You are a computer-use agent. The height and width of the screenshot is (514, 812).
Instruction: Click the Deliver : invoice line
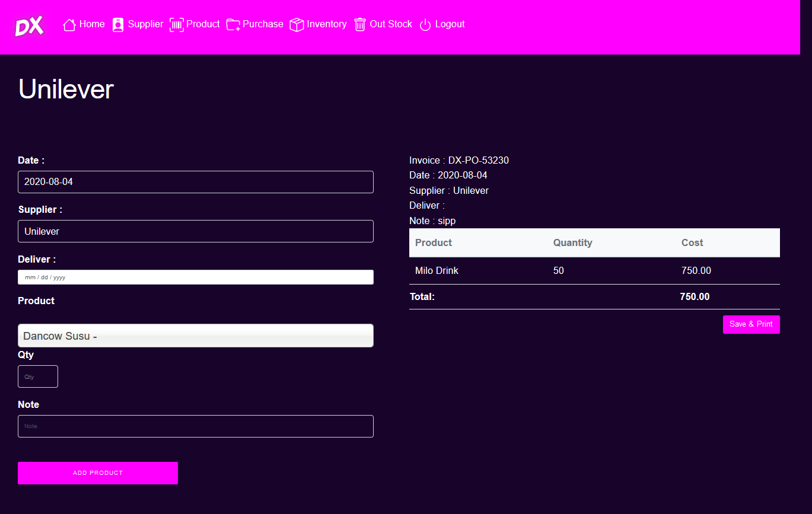pyautogui.click(x=427, y=205)
